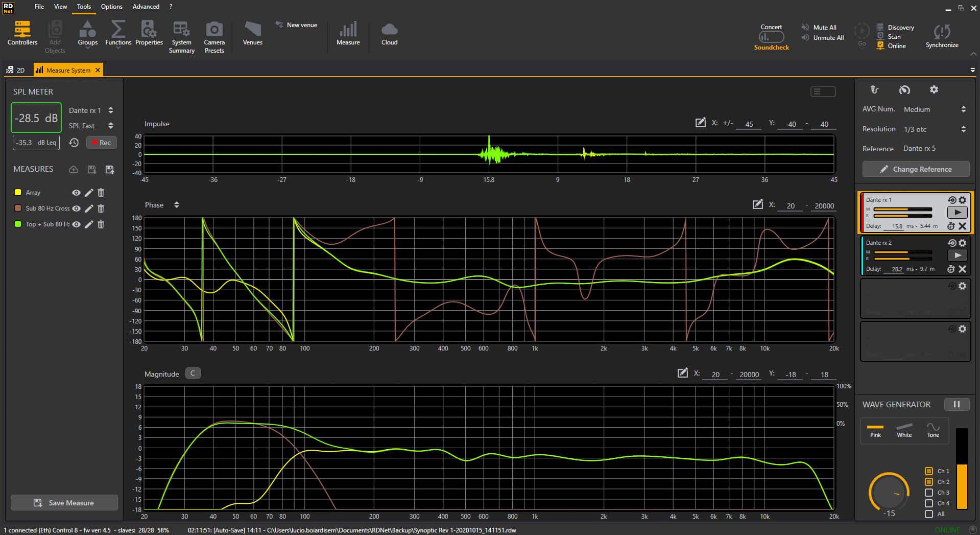Toggle the Concert Soundcheck switch
This screenshot has height=535, width=980.
(x=771, y=37)
